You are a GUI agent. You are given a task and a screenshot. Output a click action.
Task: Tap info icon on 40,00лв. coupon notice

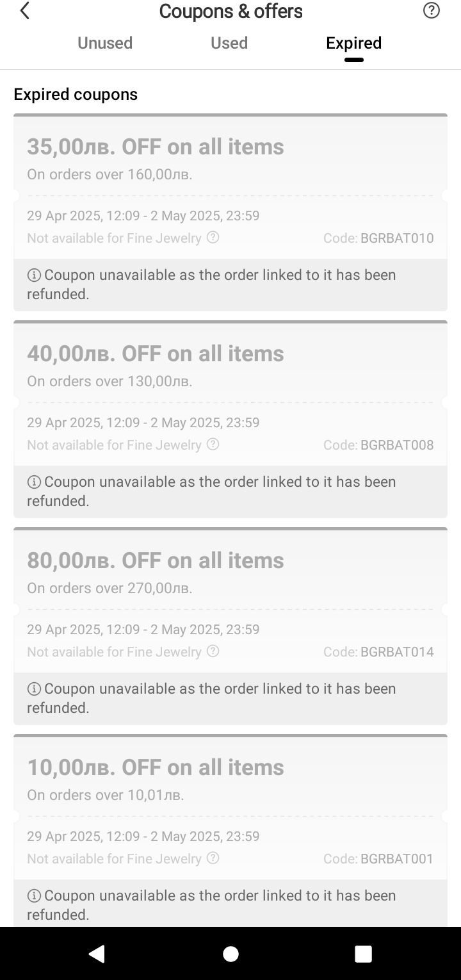pos(34,482)
